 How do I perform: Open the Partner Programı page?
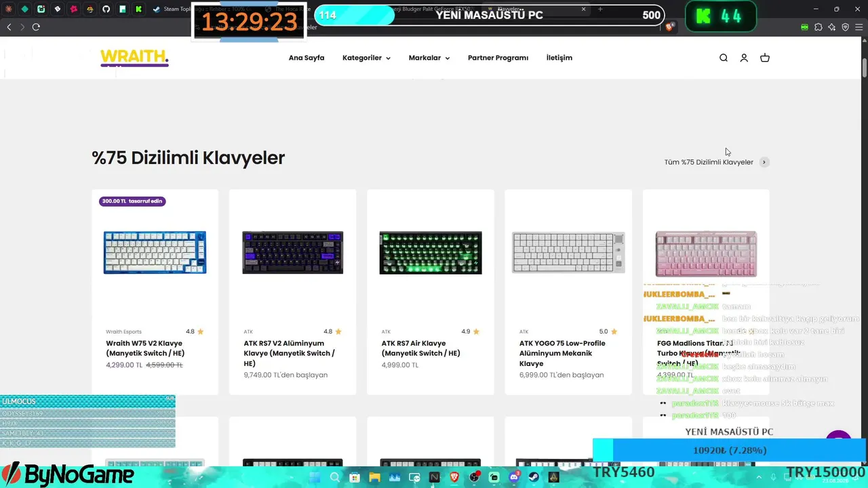(x=498, y=58)
